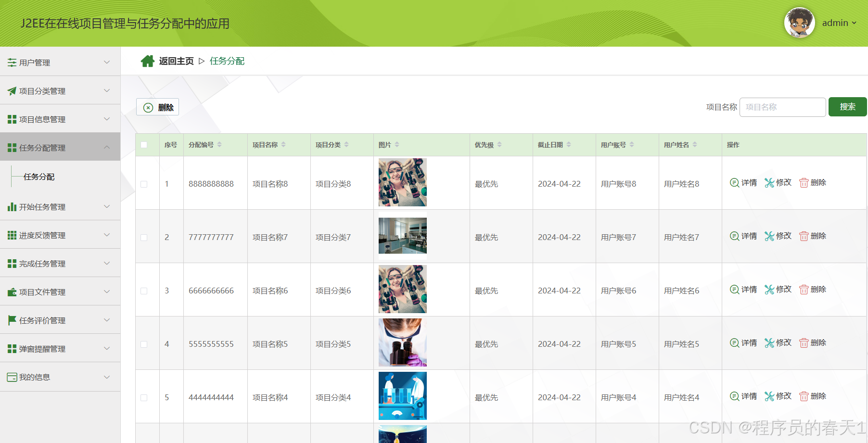
Task: Open the illustration thumbnail for 项目名称4
Action: click(x=403, y=396)
